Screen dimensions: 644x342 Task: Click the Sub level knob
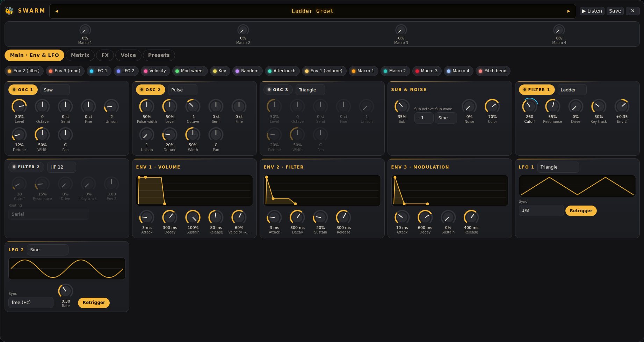[402, 106]
